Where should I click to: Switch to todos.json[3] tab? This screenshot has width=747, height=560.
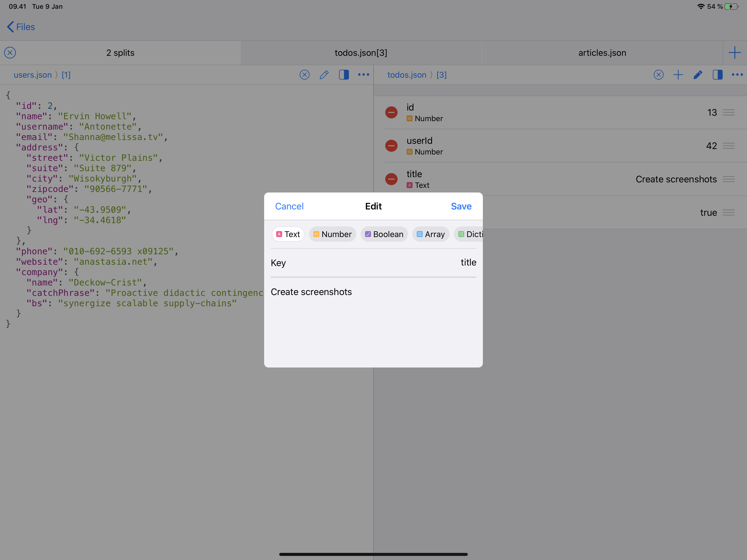pyautogui.click(x=361, y=53)
